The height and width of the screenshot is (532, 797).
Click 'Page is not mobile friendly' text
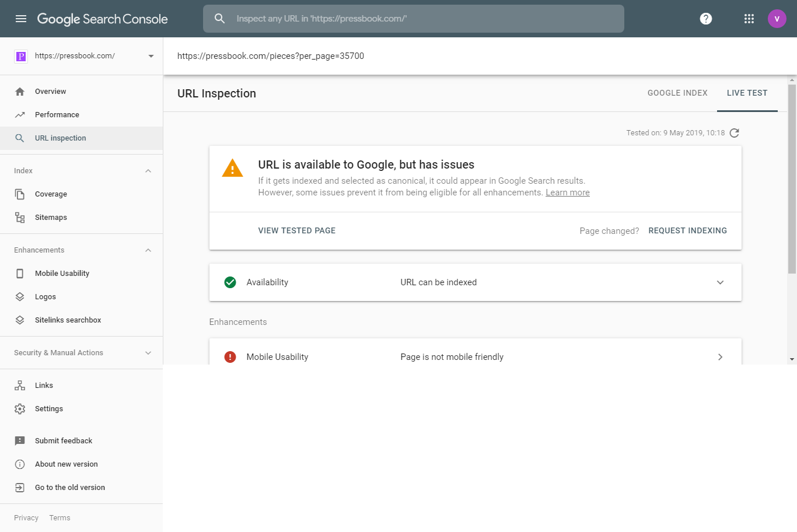coord(452,357)
